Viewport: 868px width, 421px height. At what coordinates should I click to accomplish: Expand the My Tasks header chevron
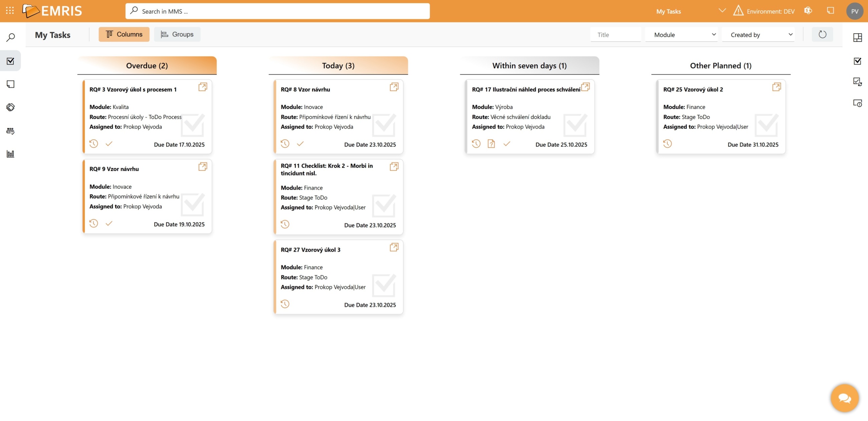(722, 10)
